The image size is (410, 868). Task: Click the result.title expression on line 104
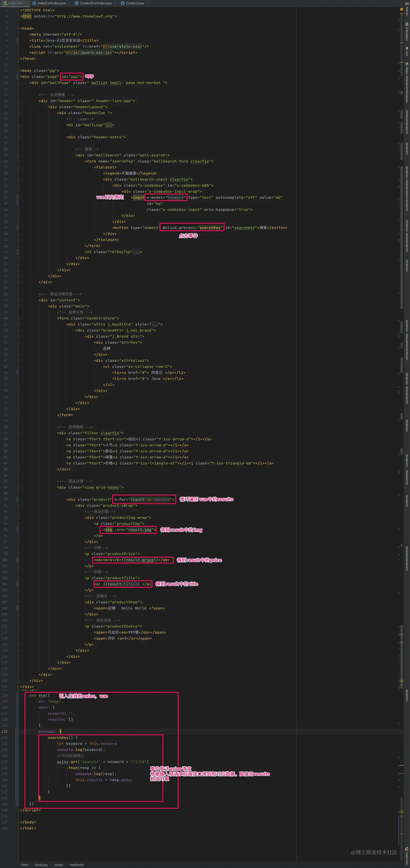pos(121,584)
